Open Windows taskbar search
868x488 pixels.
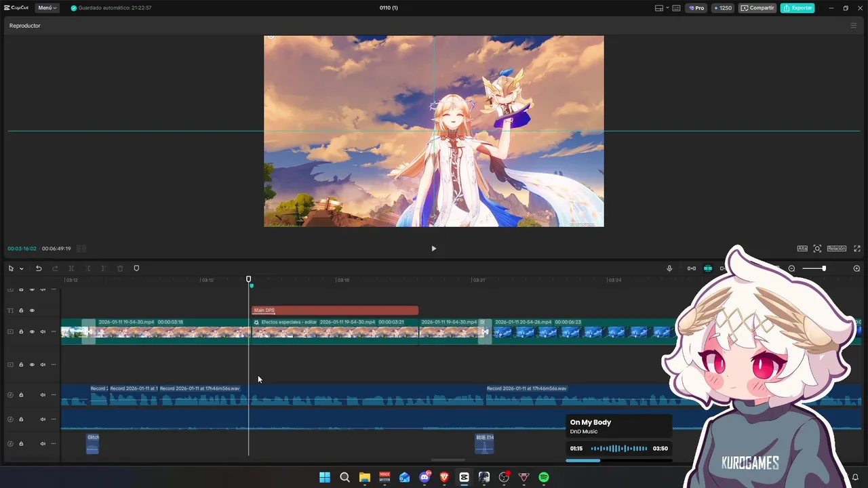coord(344,477)
